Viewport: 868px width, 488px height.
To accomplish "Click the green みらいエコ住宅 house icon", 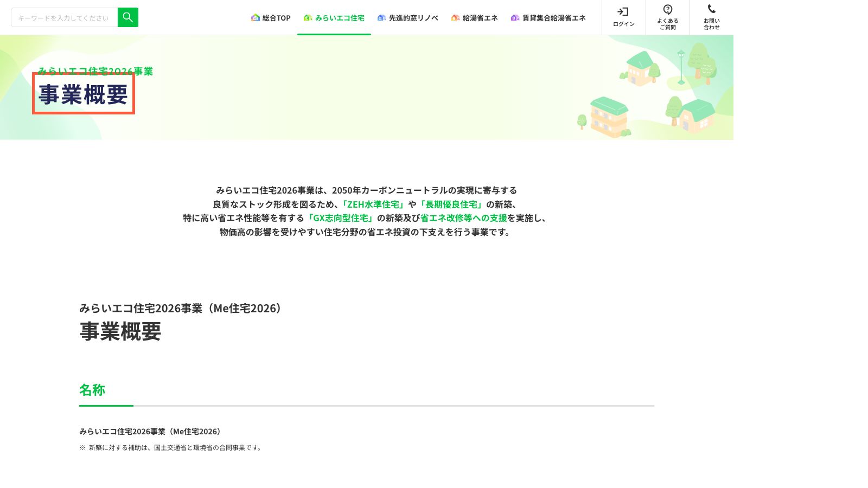I will 308,18.
